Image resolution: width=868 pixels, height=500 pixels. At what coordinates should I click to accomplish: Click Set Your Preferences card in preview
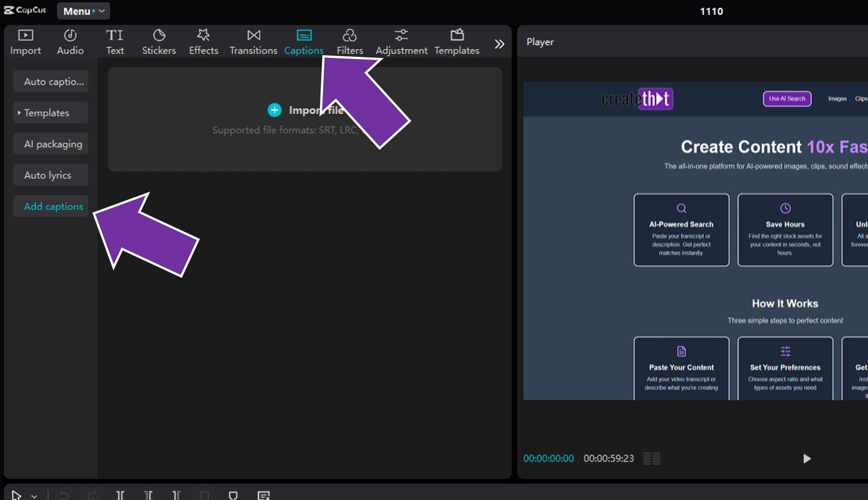(x=785, y=368)
